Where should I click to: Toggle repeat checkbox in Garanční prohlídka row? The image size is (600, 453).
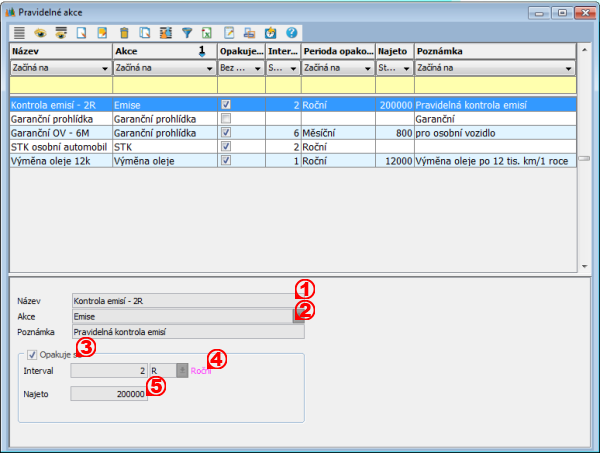pyautogui.click(x=226, y=118)
